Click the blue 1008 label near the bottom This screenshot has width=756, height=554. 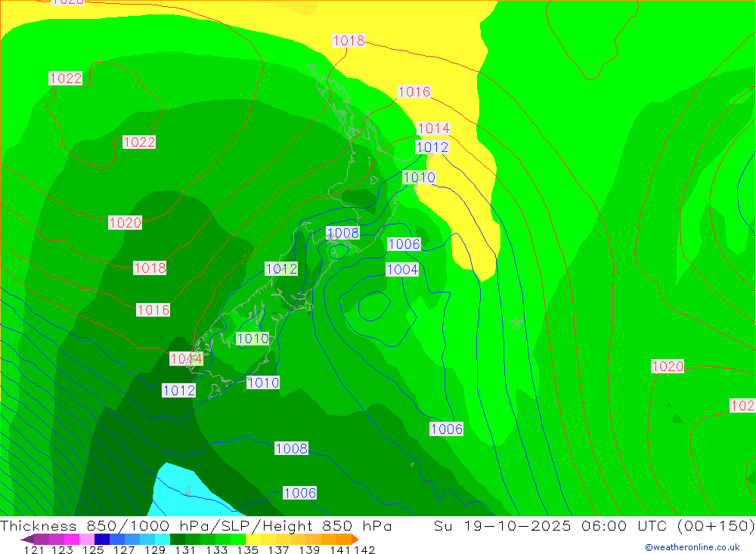(291, 448)
